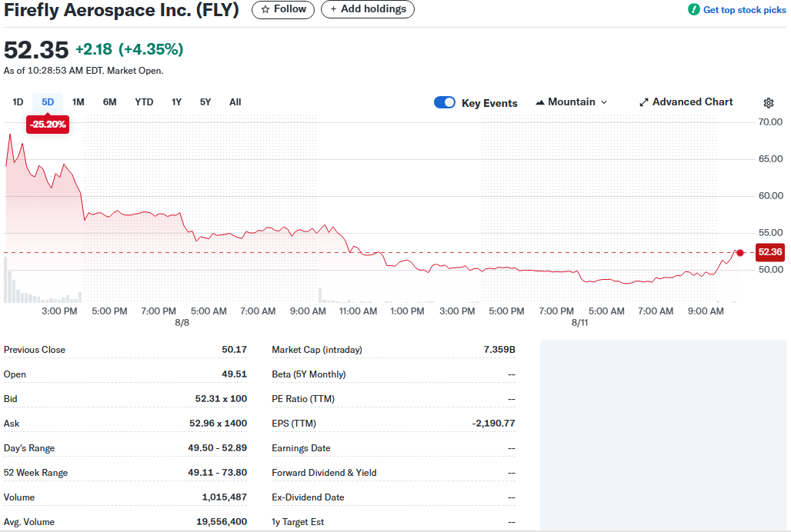
Task: Switch chart to 1M range
Action: click(x=78, y=102)
